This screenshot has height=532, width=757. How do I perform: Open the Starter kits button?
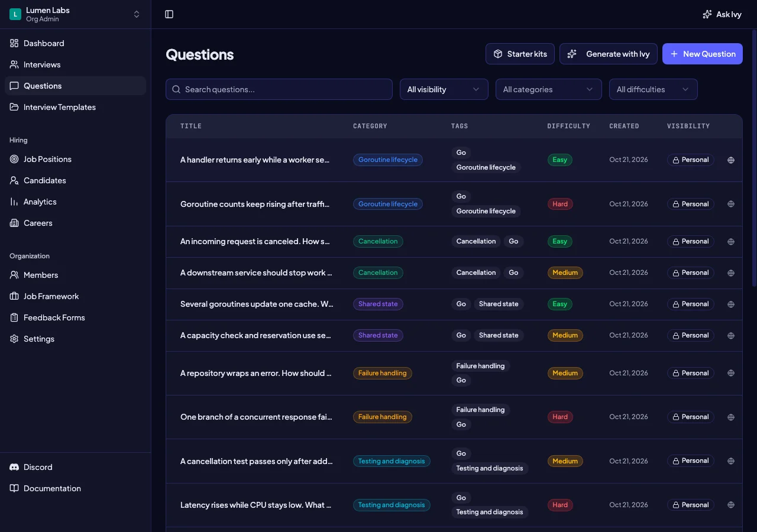(x=520, y=54)
